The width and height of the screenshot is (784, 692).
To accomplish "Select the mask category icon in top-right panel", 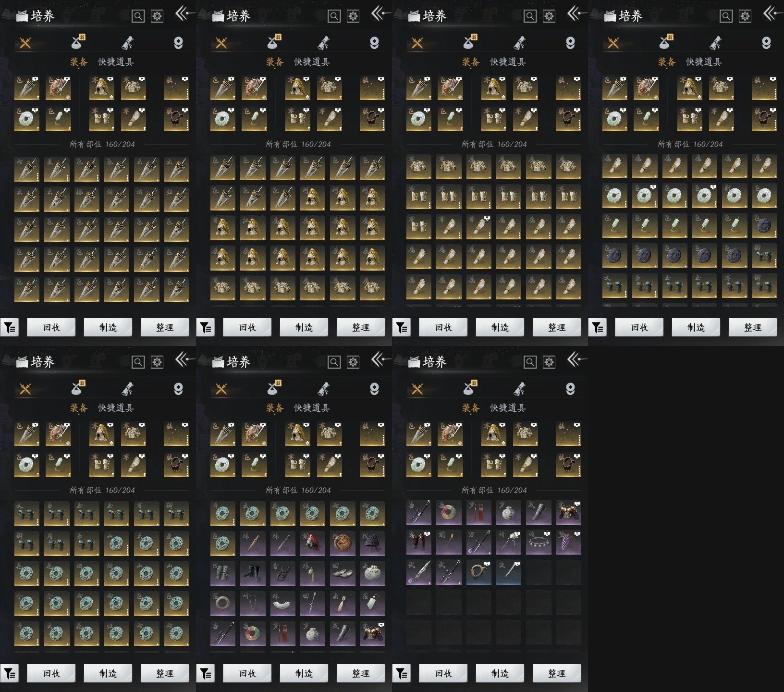I will tap(766, 43).
